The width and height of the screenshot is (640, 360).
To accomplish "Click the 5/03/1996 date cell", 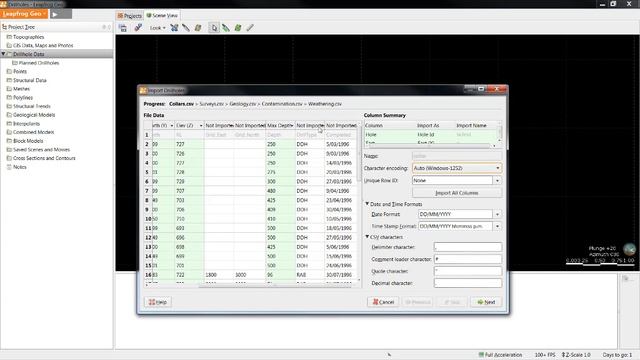I will (x=341, y=144).
